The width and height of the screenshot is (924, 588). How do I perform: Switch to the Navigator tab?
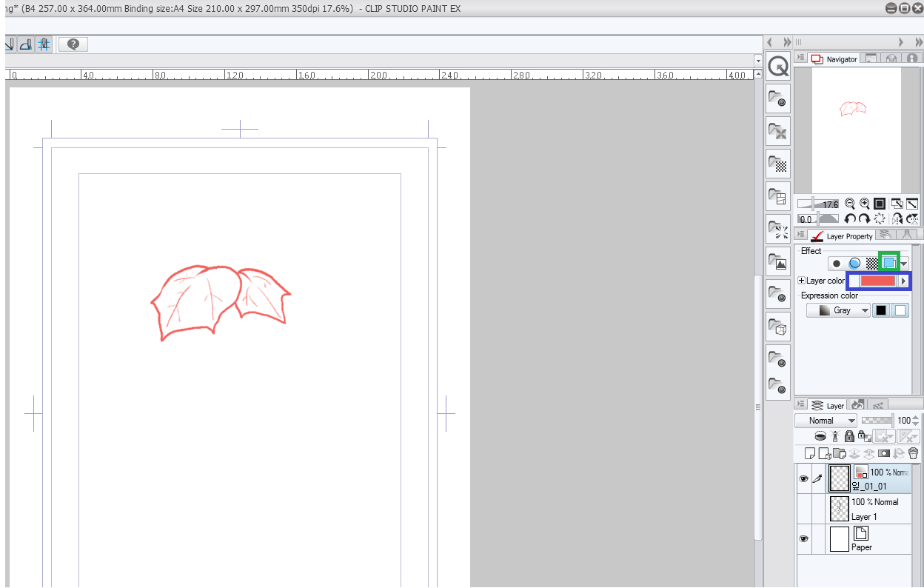click(x=834, y=59)
